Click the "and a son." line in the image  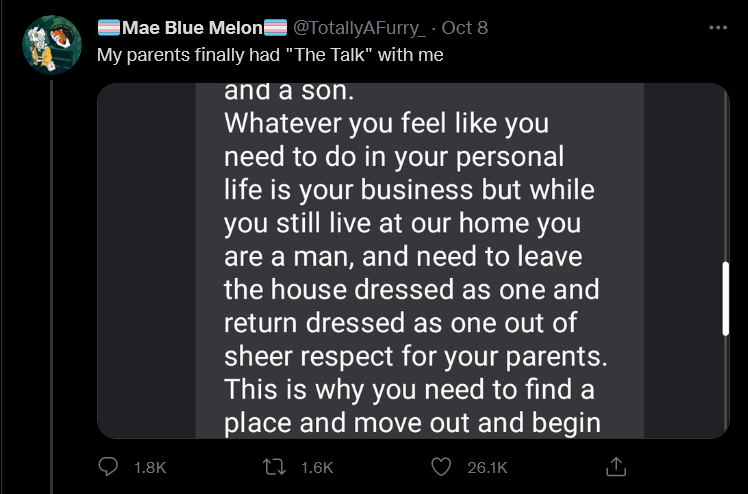(x=289, y=92)
